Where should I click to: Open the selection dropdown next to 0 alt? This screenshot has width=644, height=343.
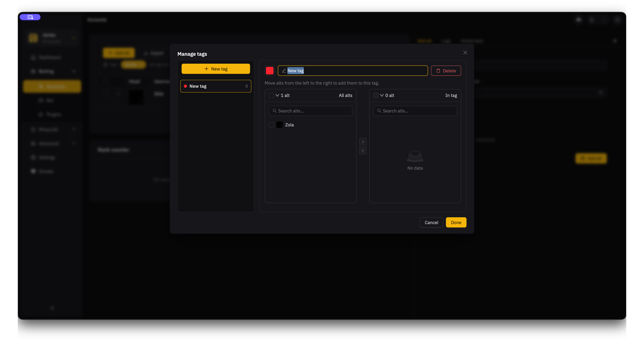(x=382, y=95)
